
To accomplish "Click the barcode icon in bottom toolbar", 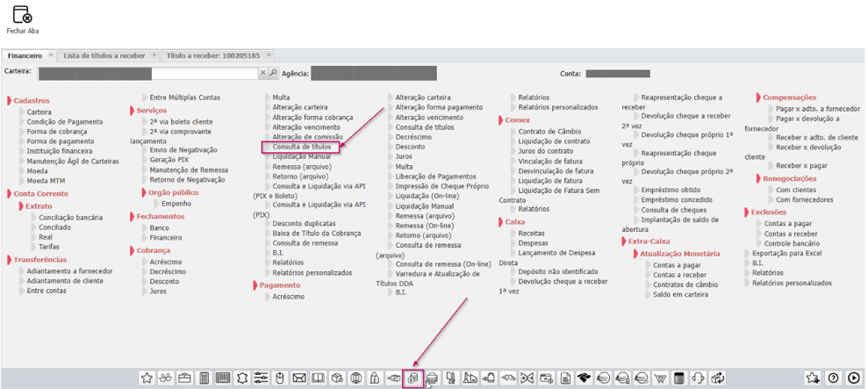I will (x=223, y=378).
